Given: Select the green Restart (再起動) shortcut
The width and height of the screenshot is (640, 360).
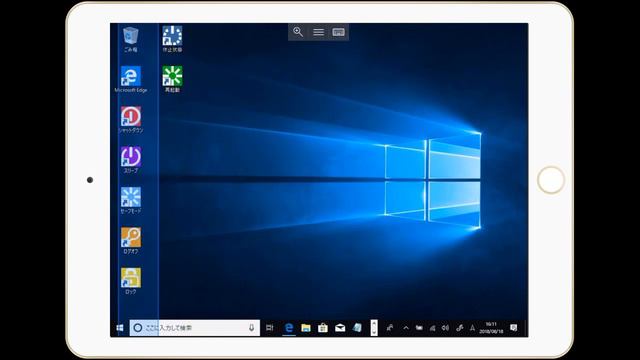Looking at the screenshot, I should 172,79.
